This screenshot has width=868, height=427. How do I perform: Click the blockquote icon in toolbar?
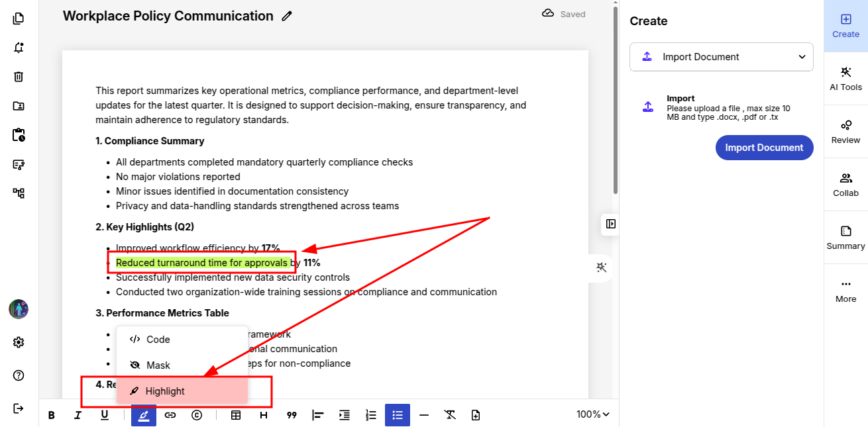click(x=292, y=415)
